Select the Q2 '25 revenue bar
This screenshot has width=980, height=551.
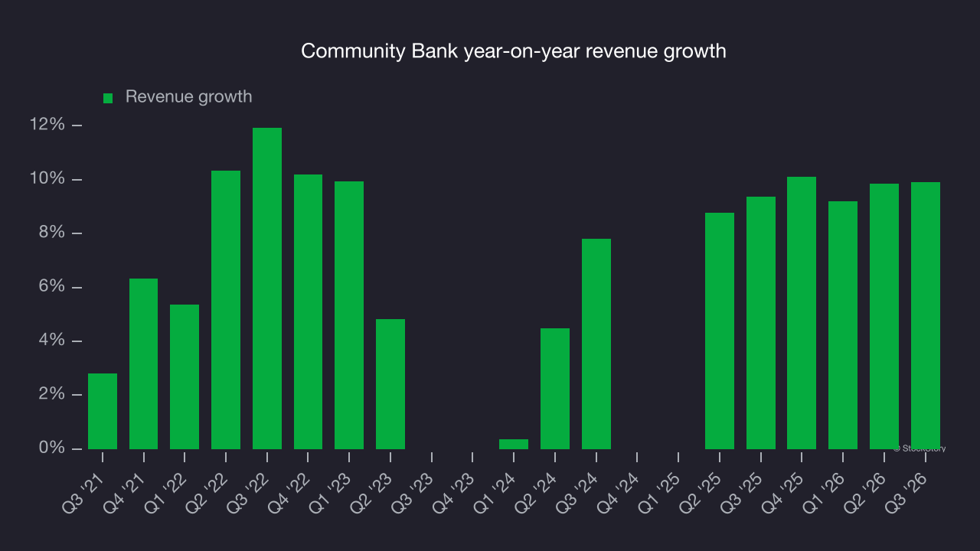point(720,331)
